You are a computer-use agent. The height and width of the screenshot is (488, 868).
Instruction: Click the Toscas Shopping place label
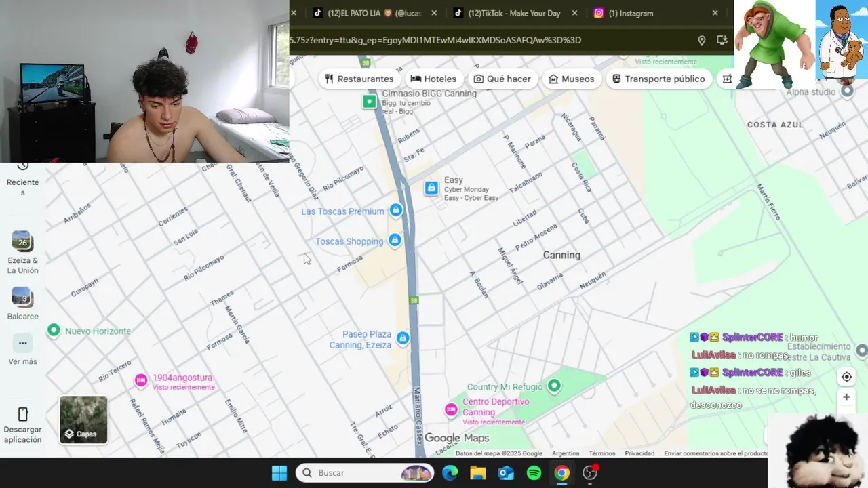tap(349, 241)
